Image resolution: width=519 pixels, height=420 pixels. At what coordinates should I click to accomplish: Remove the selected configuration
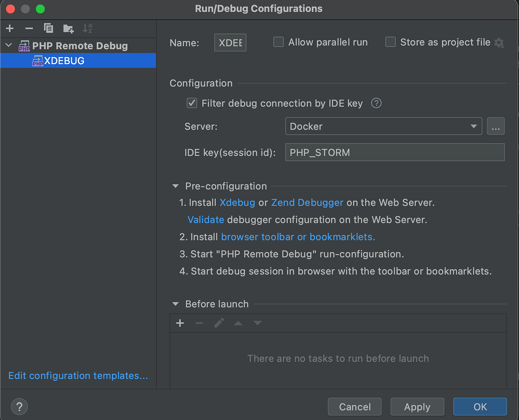29,28
